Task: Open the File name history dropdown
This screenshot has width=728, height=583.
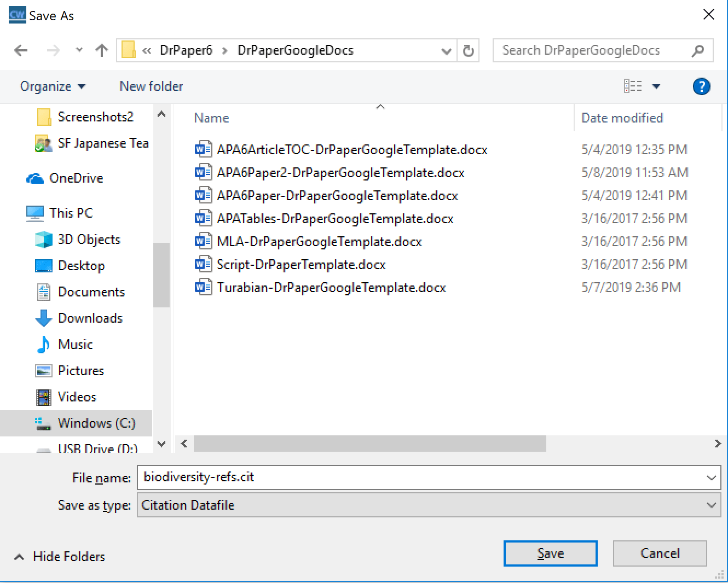Action: pyautogui.click(x=711, y=477)
